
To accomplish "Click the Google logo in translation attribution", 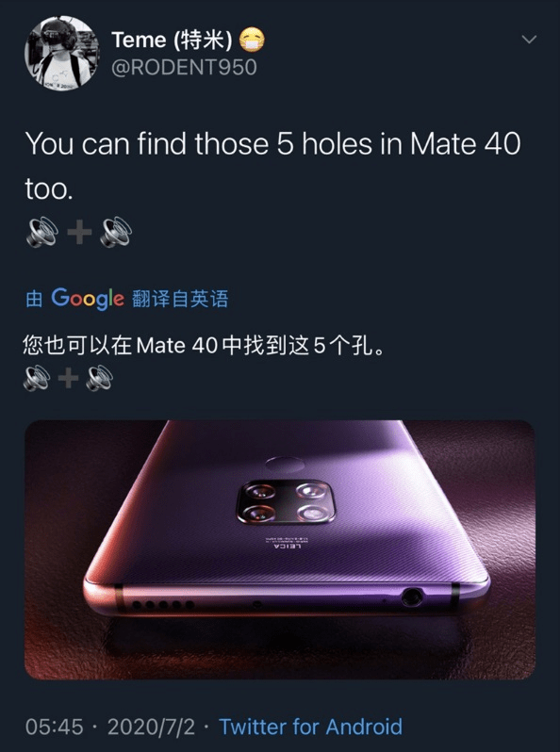I will (x=88, y=299).
